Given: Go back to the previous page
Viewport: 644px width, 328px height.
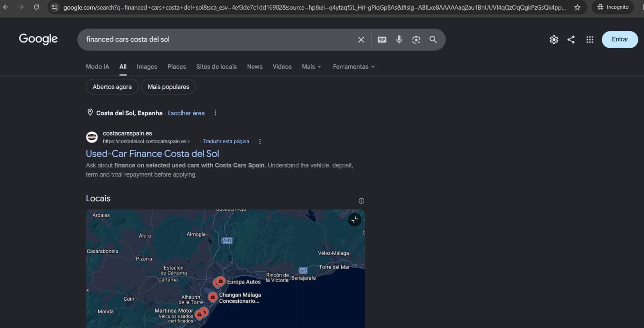Looking at the screenshot, I should [x=6, y=7].
